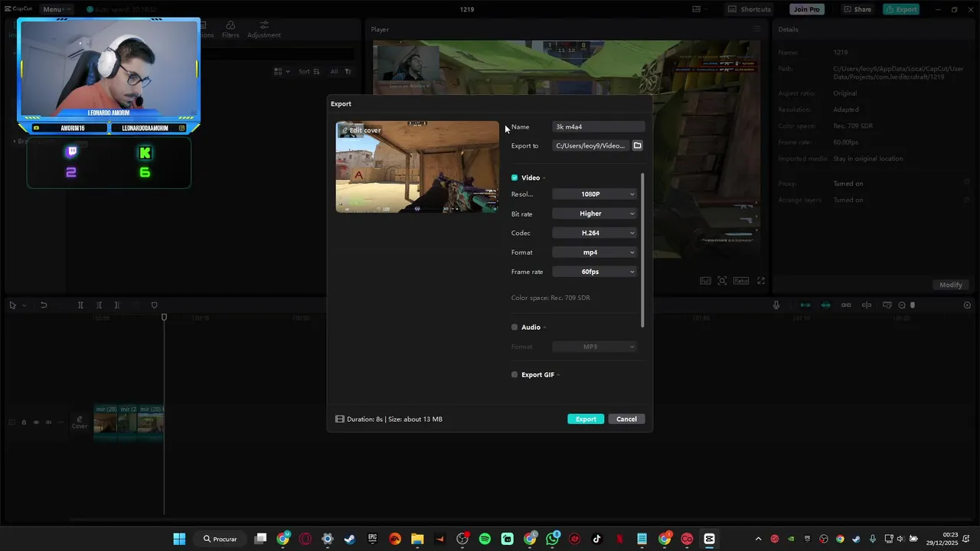Viewport: 980px width, 551px height.
Task: Open the Frame rate dropdown showing 60fps
Action: pyautogui.click(x=594, y=272)
